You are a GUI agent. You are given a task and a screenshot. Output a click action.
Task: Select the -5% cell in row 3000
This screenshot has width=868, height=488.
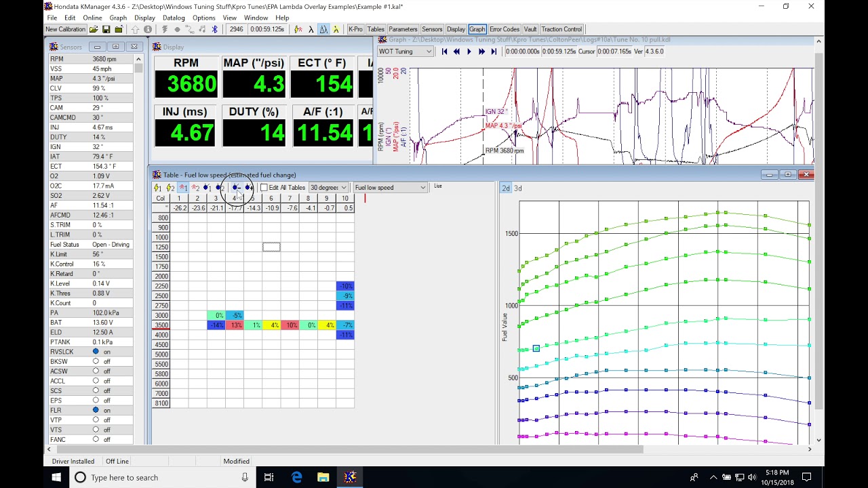(x=235, y=315)
